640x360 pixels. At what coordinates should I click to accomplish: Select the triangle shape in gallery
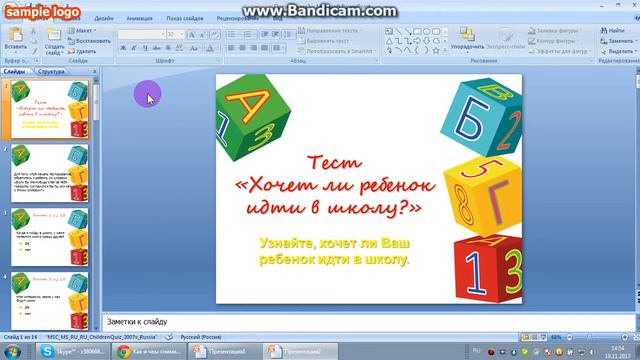pyautogui.click(x=389, y=41)
